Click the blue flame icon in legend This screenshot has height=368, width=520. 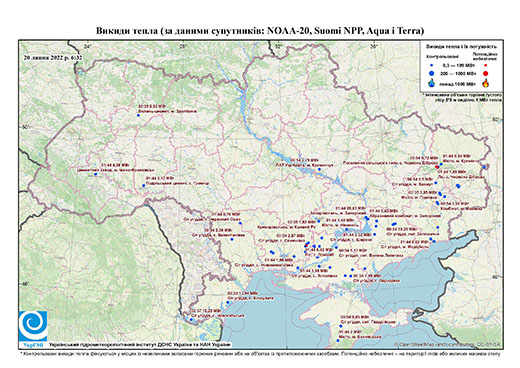coord(432,83)
